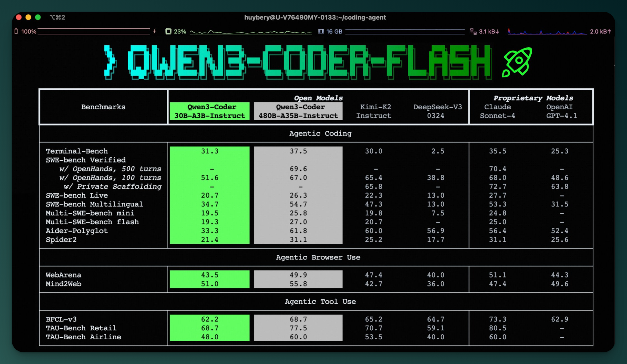The height and width of the screenshot is (364, 627).
Task: Click the 43.5 WebArena score
Action: (x=210, y=275)
